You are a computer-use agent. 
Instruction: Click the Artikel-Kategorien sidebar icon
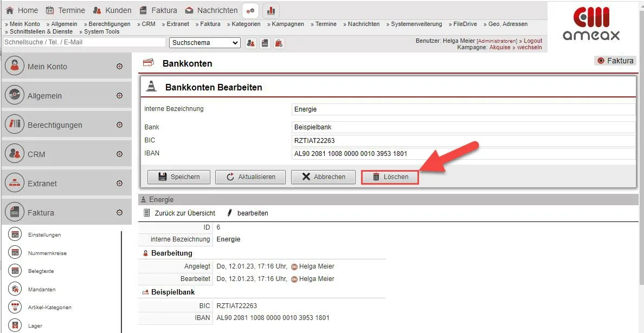pyautogui.click(x=15, y=307)
